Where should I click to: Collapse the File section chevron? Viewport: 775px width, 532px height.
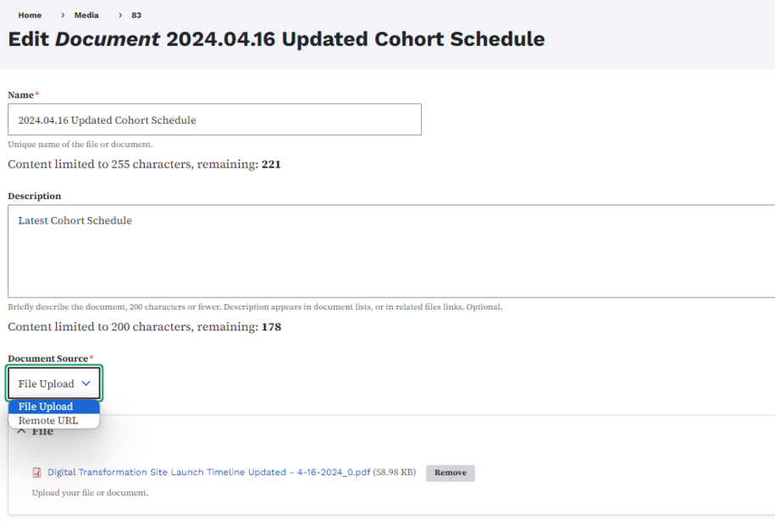pyautogui.click(x=21, y=431)
